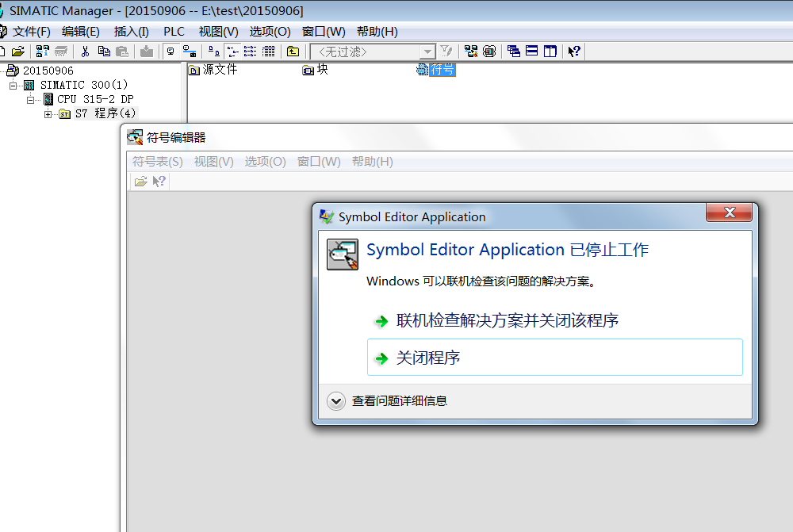
Task: Click 关闭程序 to close the program
Action: tap(555, 358)
